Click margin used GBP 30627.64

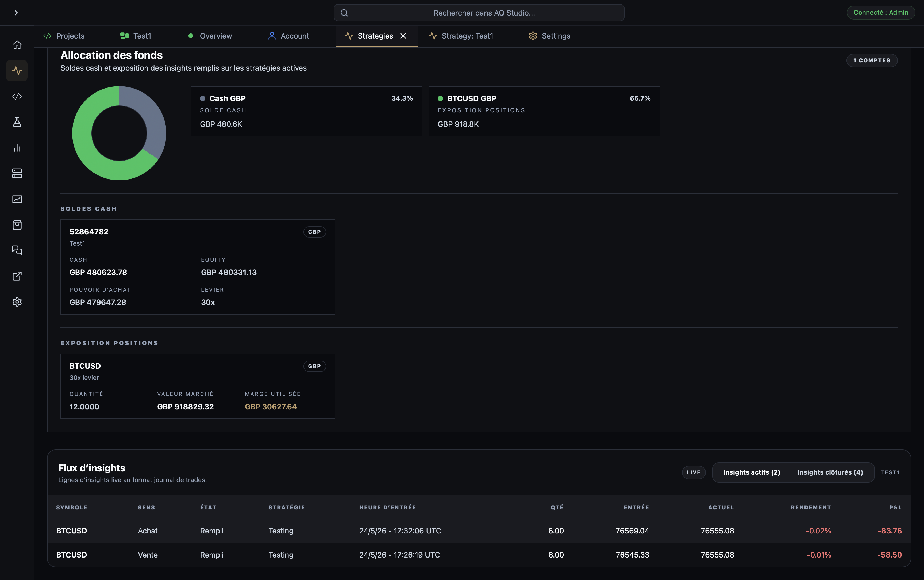pos(271,407)
